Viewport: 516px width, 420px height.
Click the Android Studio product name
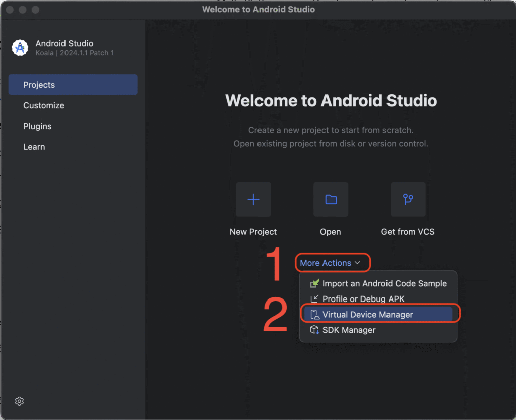point(64,43)
